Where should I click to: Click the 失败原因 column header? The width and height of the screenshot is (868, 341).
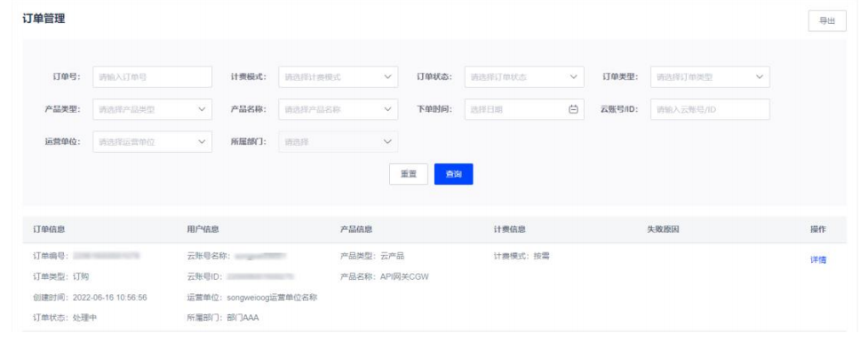[x=663, y=229]
